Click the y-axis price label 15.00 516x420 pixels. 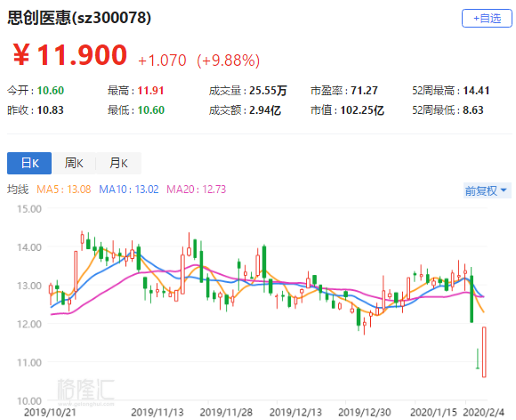[x=29, y=209]
